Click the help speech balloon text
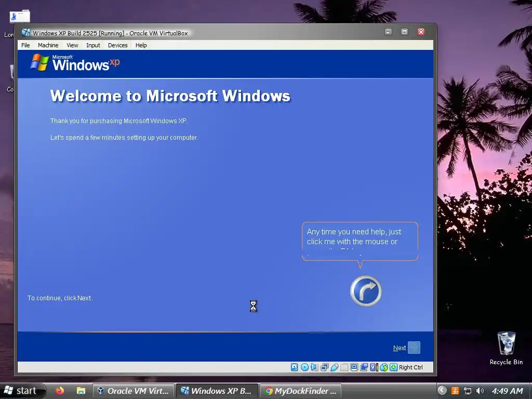The image size is (532, 399). click(354, 236)
